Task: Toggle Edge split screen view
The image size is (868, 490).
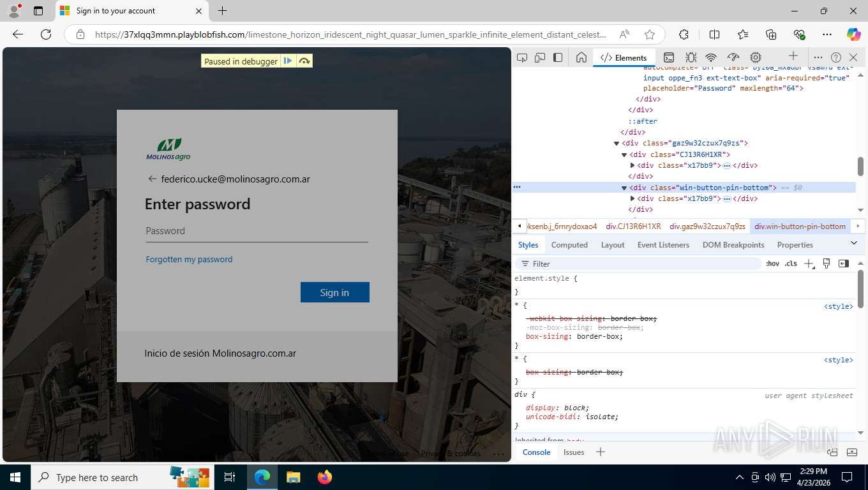Action: [714, 34]
